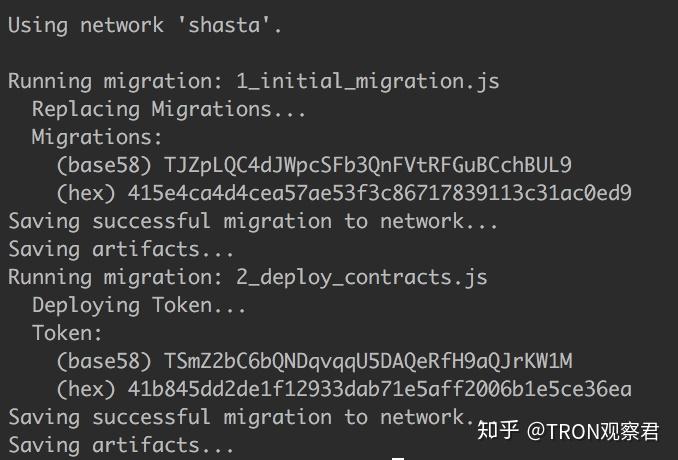The image size is (678, 460).
Task: Click the standalone 'Token:' heading
Action: click(67, 333)
